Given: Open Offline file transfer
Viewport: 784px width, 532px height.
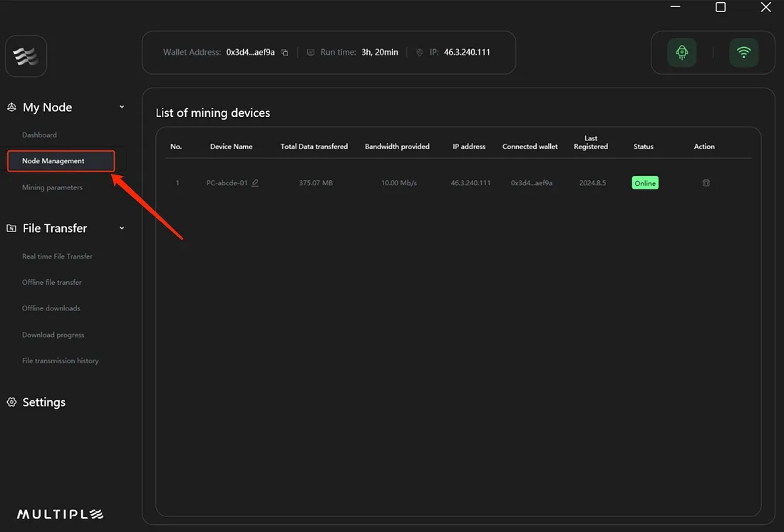Looking at the screenshot, I should click(52, 283).
